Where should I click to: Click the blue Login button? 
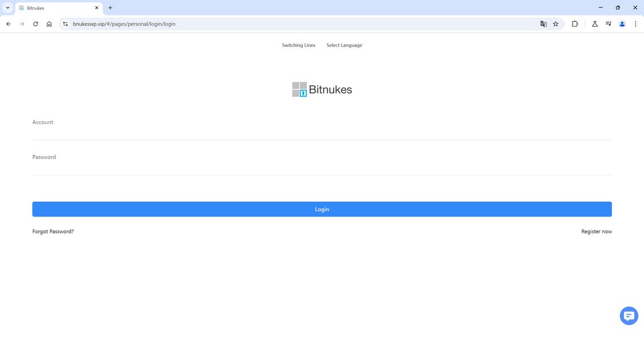click(322, 209)
